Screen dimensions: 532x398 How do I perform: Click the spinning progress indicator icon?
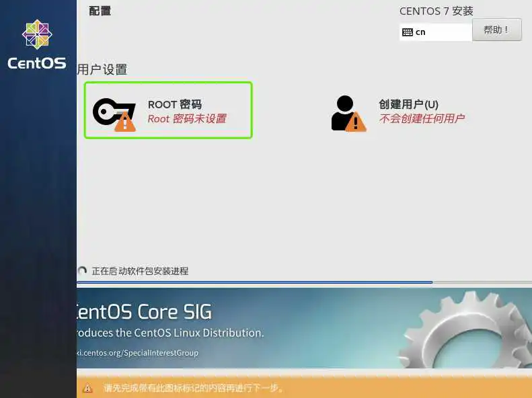pos(82,270)
